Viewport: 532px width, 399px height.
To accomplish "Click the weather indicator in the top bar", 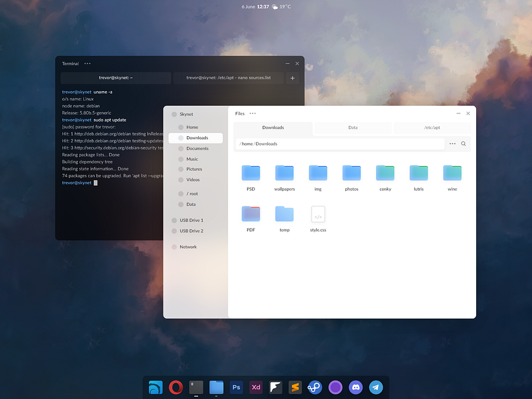I will 279,7.
